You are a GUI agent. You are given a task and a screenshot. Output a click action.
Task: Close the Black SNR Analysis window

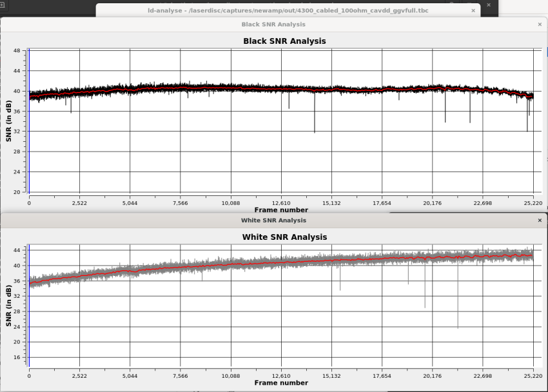tap(540, 24)
